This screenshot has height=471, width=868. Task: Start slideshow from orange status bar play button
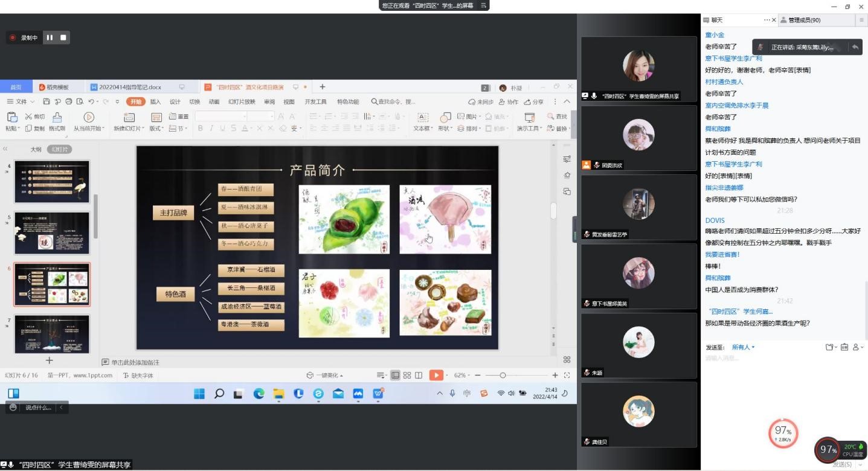click(x=436, y=375)
